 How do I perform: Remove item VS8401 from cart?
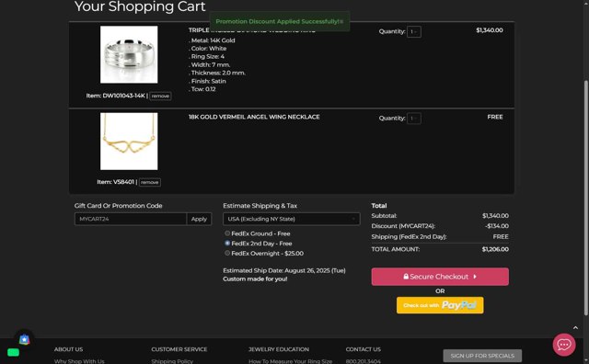point(150,182)
